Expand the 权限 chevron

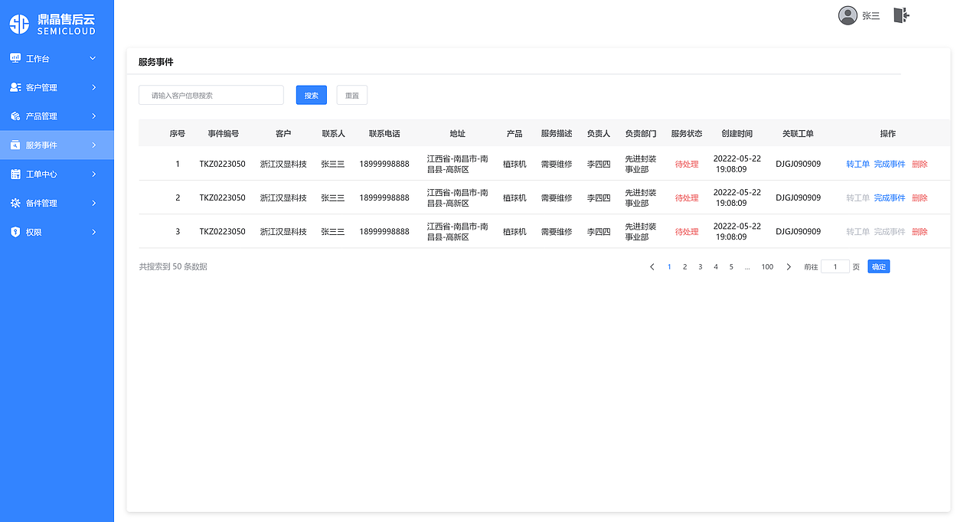click(x=94, y=232)
